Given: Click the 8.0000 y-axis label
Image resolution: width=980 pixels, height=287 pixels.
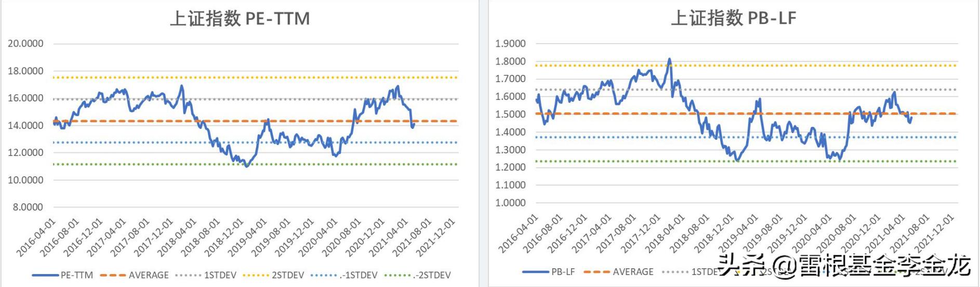Looking at the screenshot, I should click(28, 207).
